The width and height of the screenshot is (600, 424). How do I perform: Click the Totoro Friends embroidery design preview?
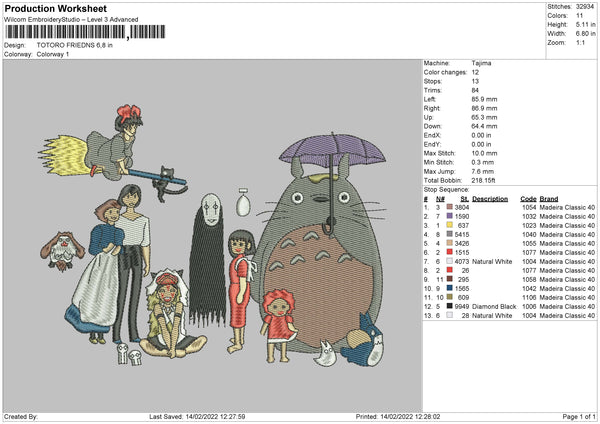pos(212,235)
